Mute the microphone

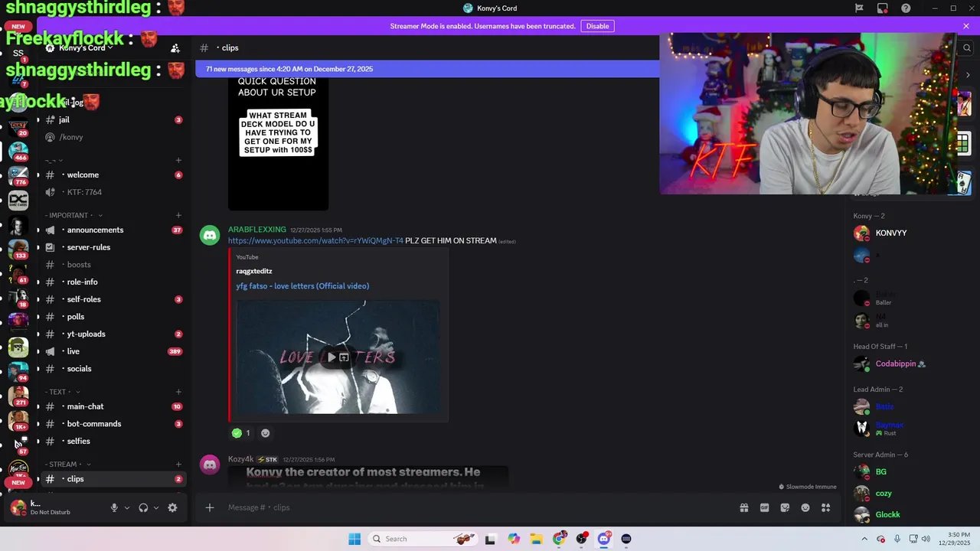pos(114,507)
